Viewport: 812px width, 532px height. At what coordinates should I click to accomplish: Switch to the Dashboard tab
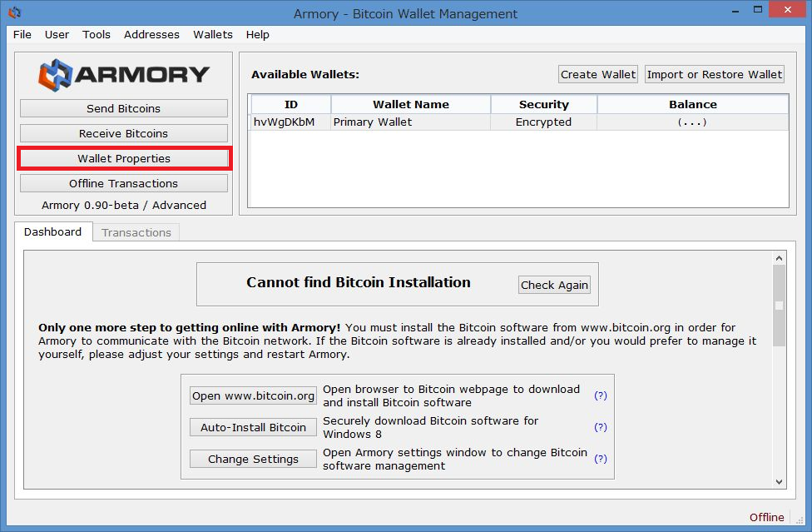click(52, 232)
